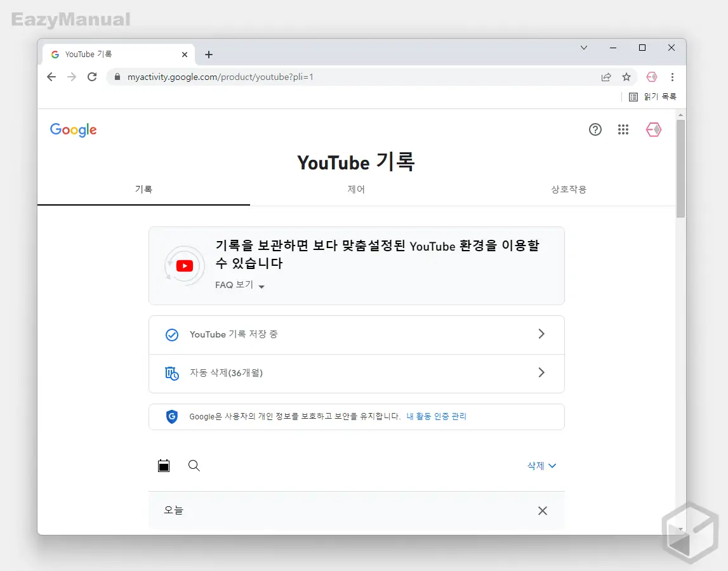Image resolution: width=728 pixels, height=571 pixels.
Task: Delete today's activity with X
Action: click(542, 511)
